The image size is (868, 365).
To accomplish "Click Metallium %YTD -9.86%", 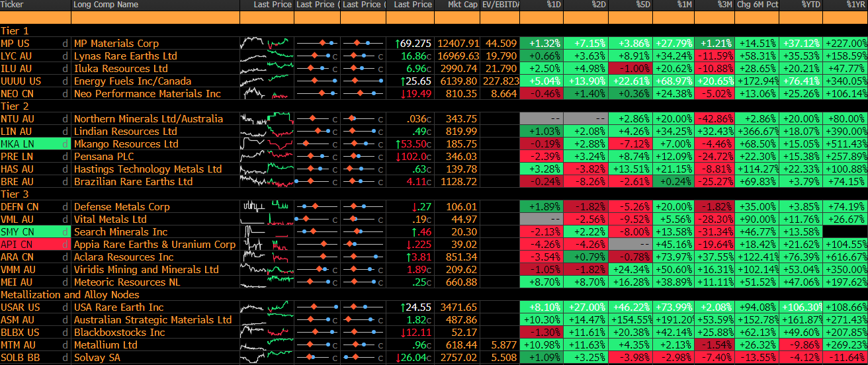I will click(x=801, y=345).
